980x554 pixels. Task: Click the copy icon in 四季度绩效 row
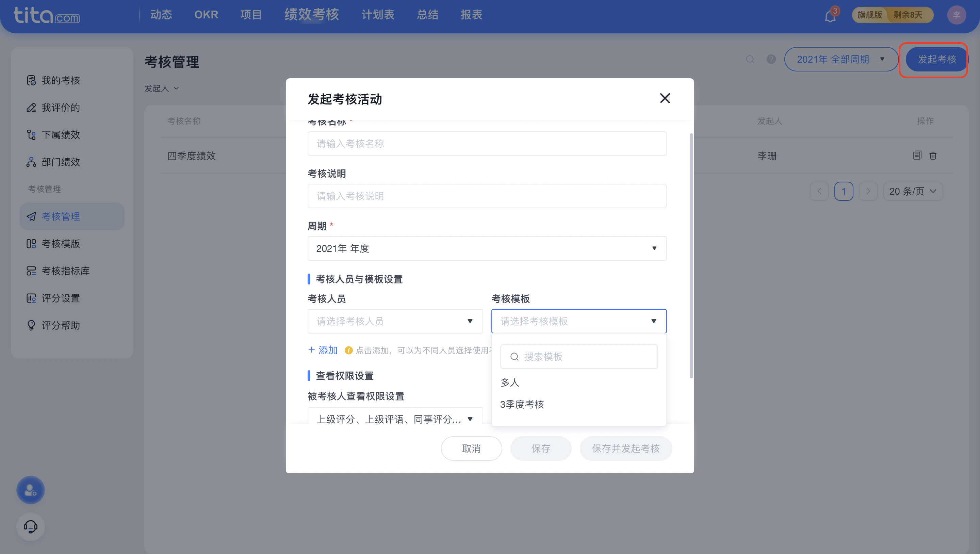coord(917,155)
